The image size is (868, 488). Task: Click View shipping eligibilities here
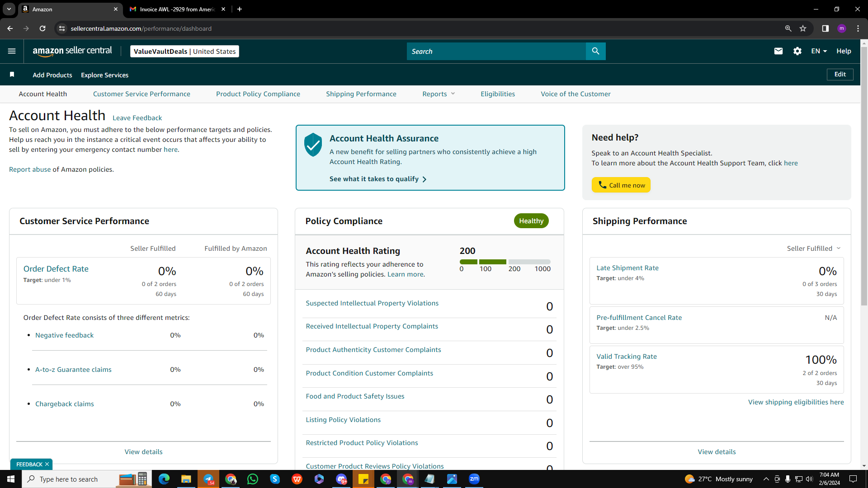point(796,402)
